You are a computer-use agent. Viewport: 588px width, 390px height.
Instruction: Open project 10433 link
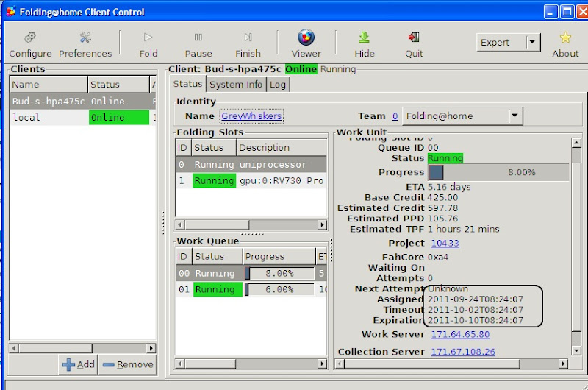tap(445, 244)
